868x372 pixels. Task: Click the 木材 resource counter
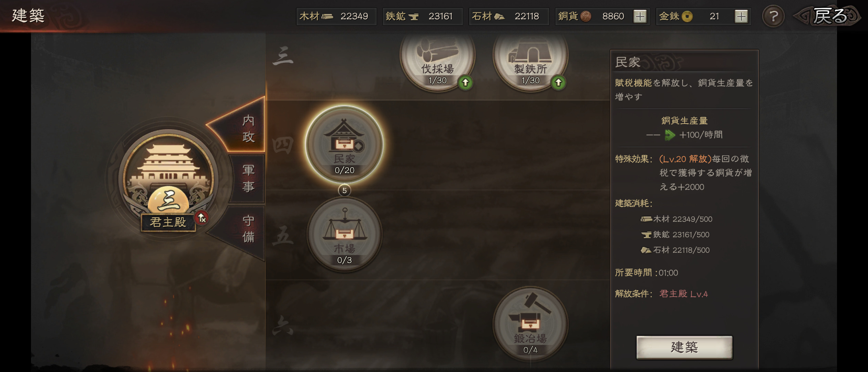(x=336, y=16)
